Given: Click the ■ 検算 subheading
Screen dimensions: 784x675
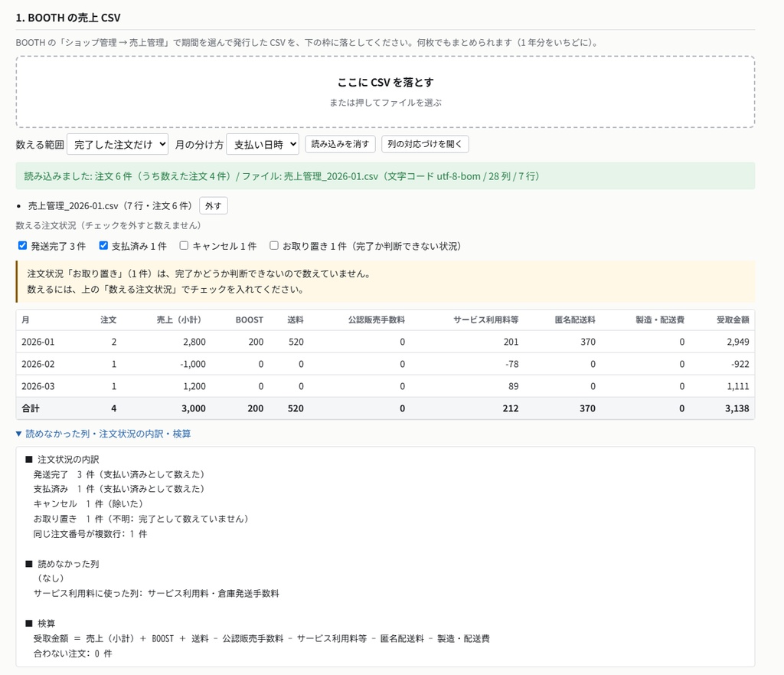Looking at the screenshot, I should [40, 624].
